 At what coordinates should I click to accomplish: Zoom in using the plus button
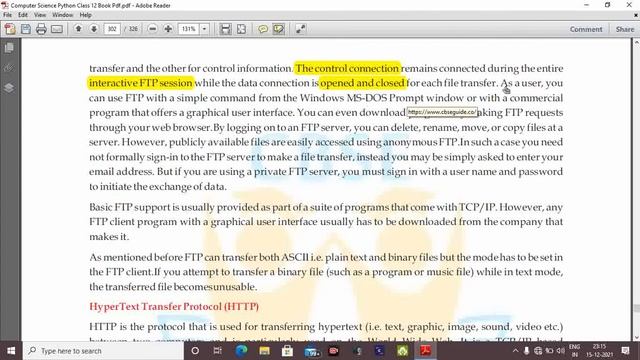[168, 29]
